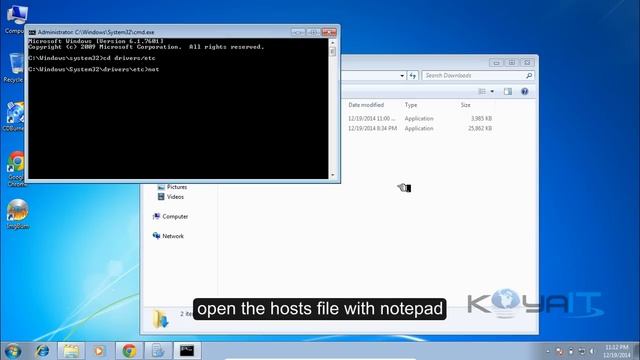Screen dimensions: 640x360
Task: Open the Computer desktop icon
Action: click(16, 18)
